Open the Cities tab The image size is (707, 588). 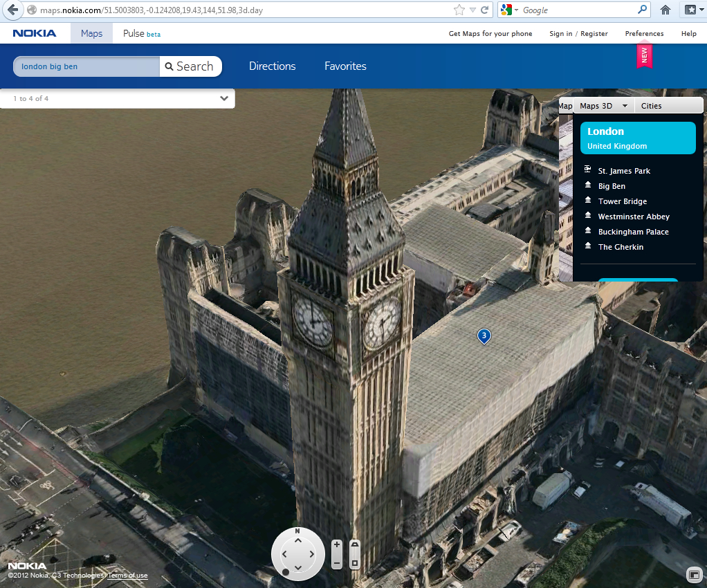click(651, 106)
